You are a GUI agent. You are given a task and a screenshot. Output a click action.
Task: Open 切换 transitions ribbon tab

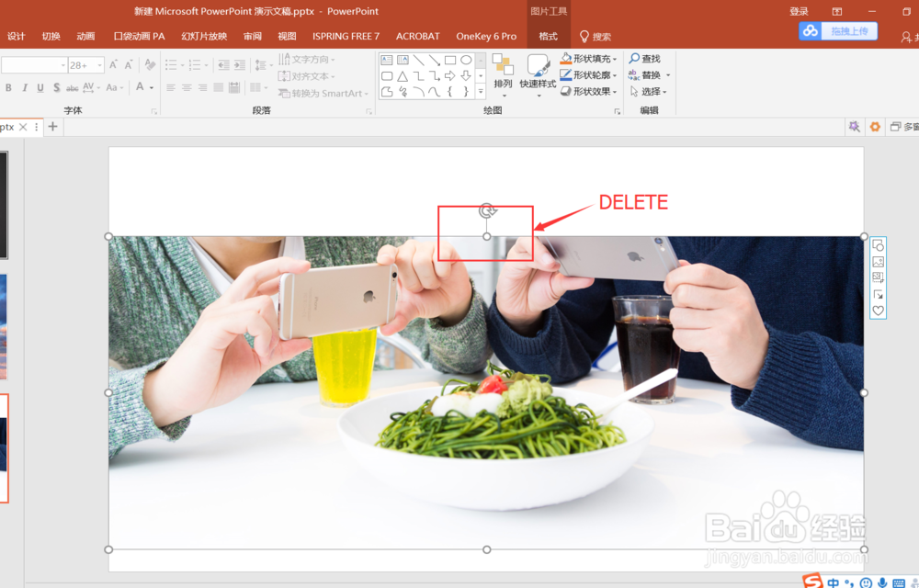[51, 37]
